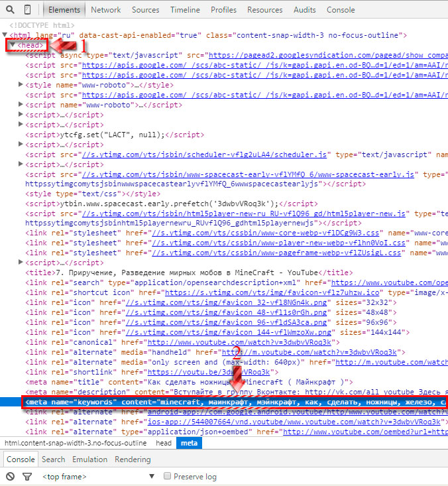Expand the style www-roboto node
Screen dimensions: 448x486
coord(21,85)
